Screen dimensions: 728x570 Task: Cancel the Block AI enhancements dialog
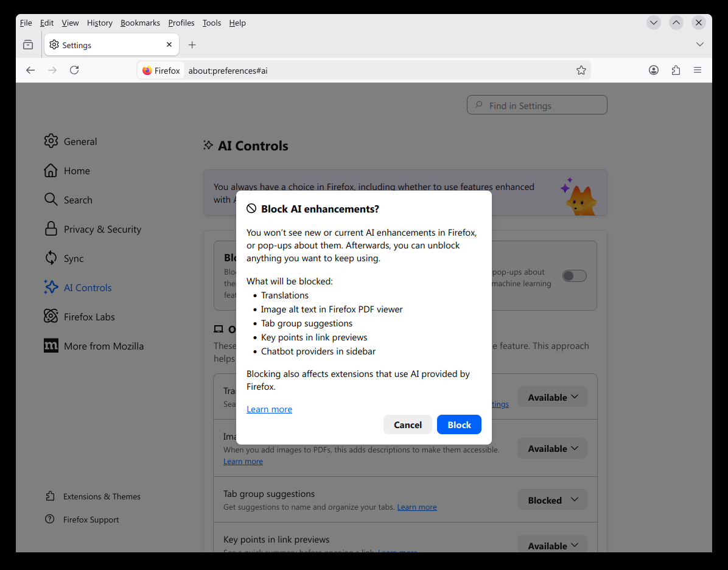(x=407, y=424)
